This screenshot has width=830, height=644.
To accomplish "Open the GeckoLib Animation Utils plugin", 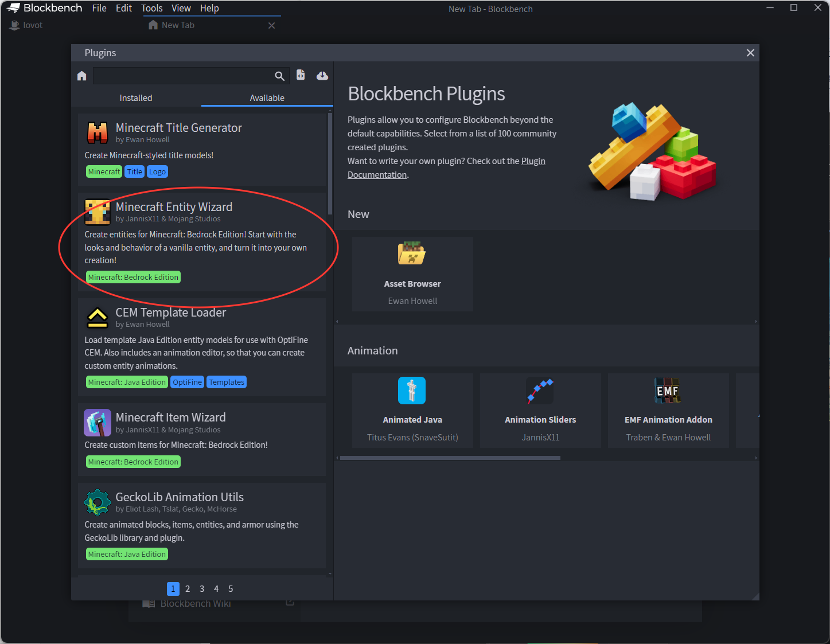I will pyautogui.click(x=202, y=525).
